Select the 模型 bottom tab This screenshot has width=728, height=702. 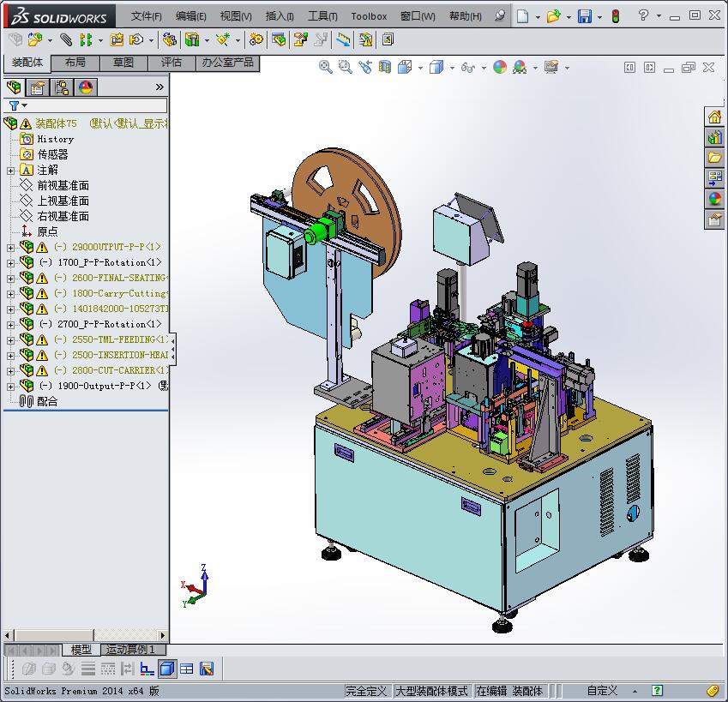pyautogui.click(x=81, y=650)
